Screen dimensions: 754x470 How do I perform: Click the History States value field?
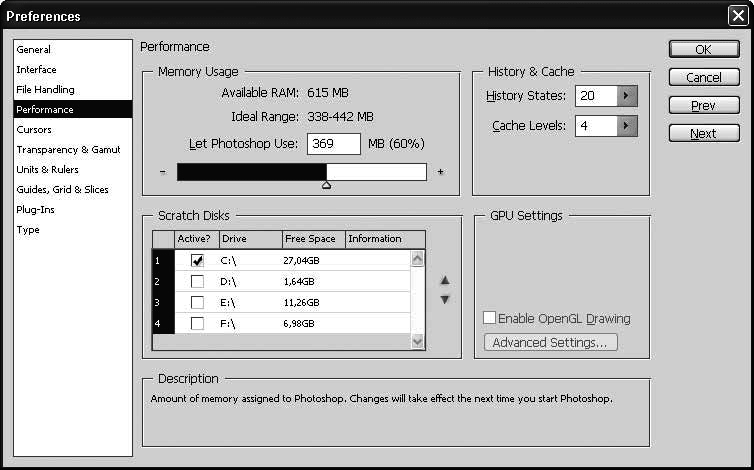(x=596, y=96)
